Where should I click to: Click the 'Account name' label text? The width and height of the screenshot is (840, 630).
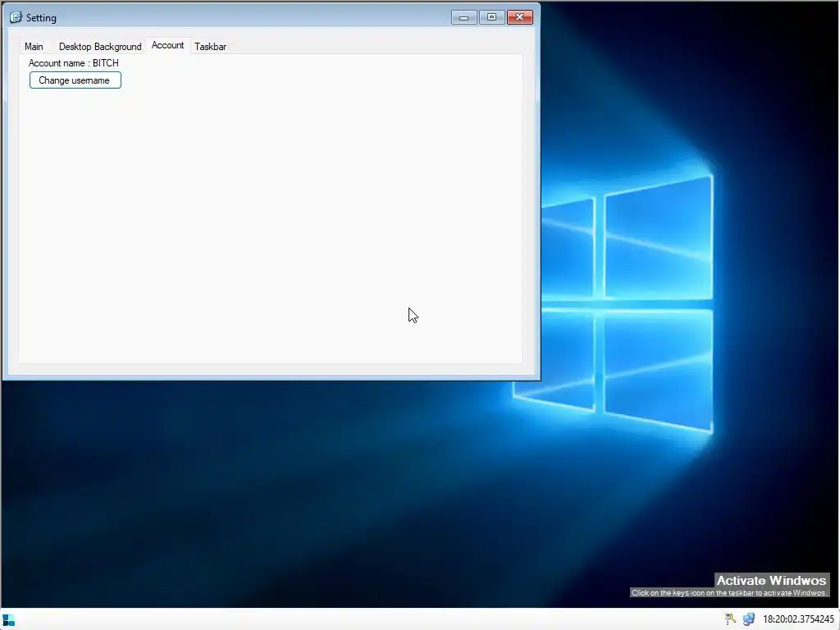point(73,63)
